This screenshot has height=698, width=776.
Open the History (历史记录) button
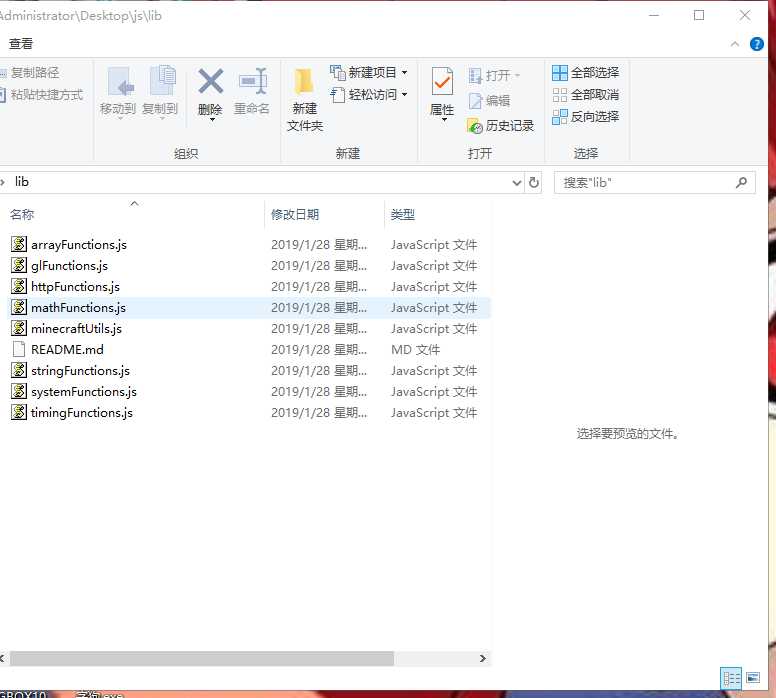click(x=500, y=126)
